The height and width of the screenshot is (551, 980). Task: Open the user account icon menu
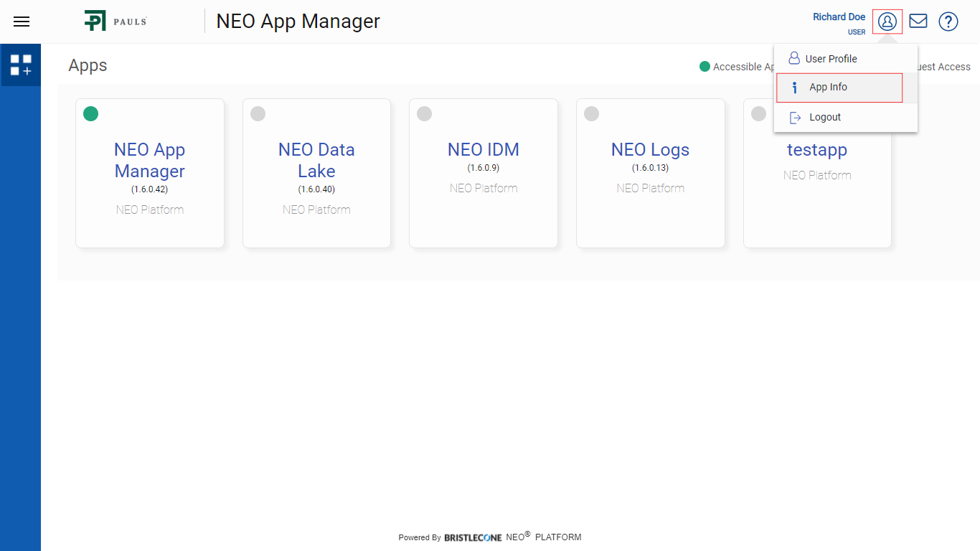coord(887,22)
